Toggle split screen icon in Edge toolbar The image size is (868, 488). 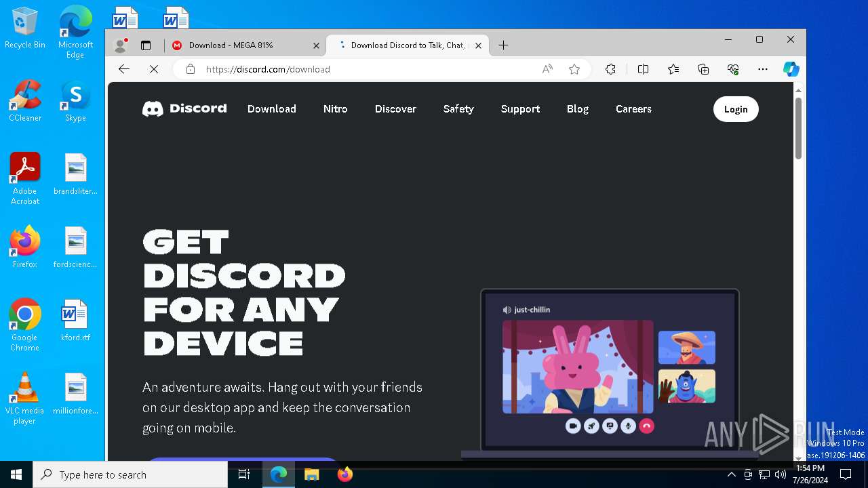point(643,69)
